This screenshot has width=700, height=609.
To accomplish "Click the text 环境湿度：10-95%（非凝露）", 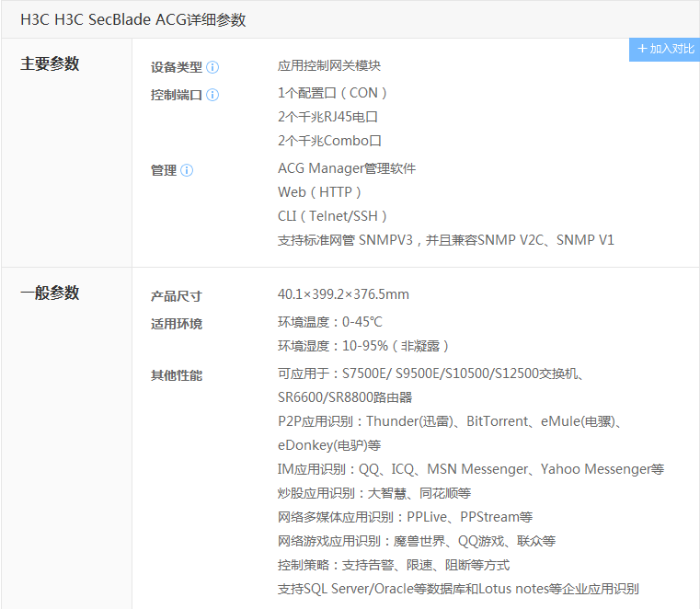I will [364, 347].
